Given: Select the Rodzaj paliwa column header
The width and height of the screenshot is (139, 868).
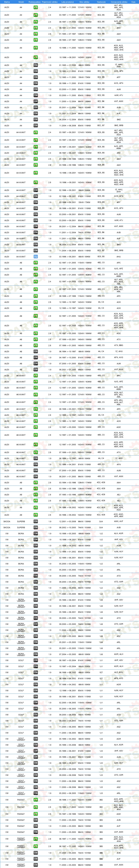Looking at the screenshot, I should pyautogui.click(x=35, y=2).
